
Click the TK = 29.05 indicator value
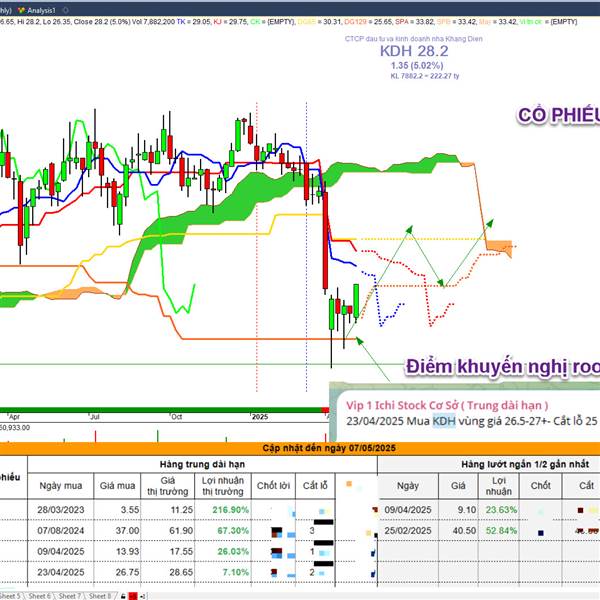pos(194,22)
